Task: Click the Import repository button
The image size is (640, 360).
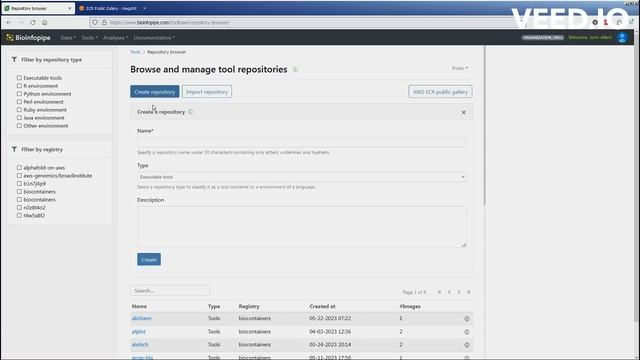Action: pos(207,92)
